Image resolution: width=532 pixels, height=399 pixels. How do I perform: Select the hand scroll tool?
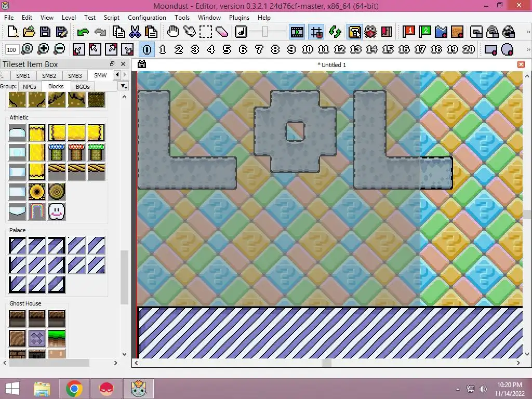pyautogui.click(x=173, y=32)
